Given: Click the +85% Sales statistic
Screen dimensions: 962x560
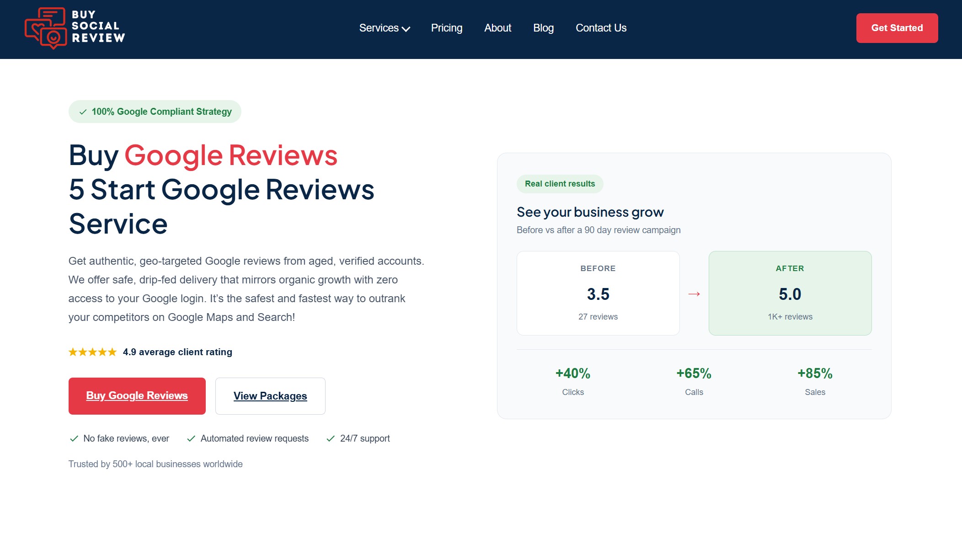Looking at the screenshot, I should [815, 382].
